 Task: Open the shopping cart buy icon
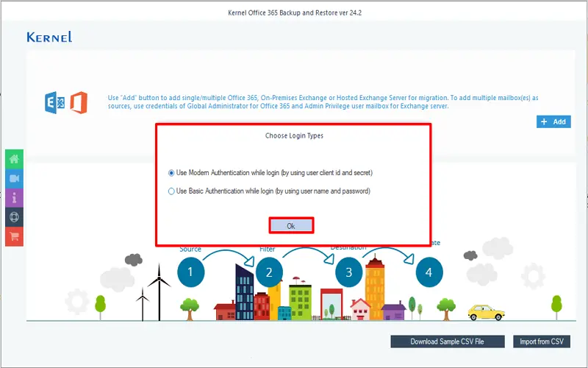point(14,236)
